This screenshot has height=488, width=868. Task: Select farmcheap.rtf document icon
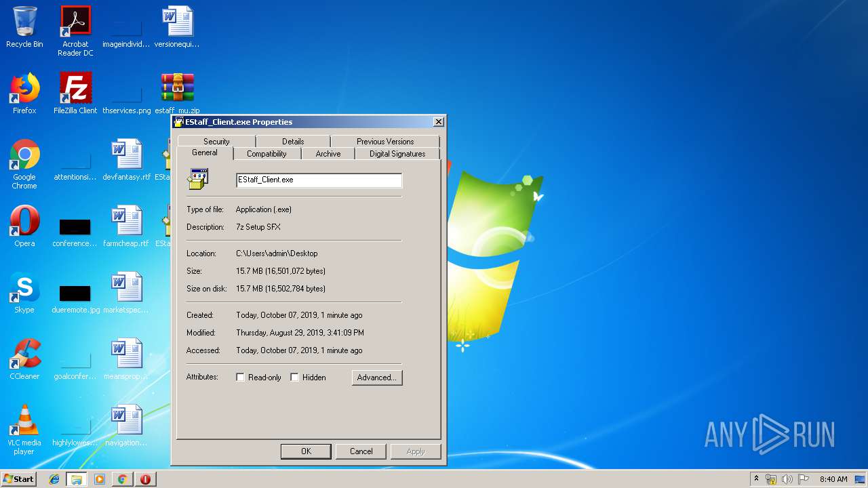127,226
